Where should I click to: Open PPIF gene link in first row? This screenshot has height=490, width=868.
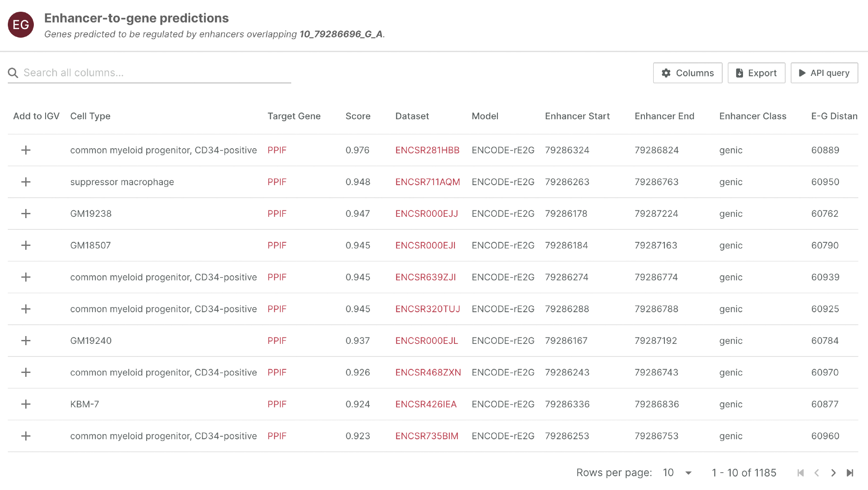click(x=277, y=150)
